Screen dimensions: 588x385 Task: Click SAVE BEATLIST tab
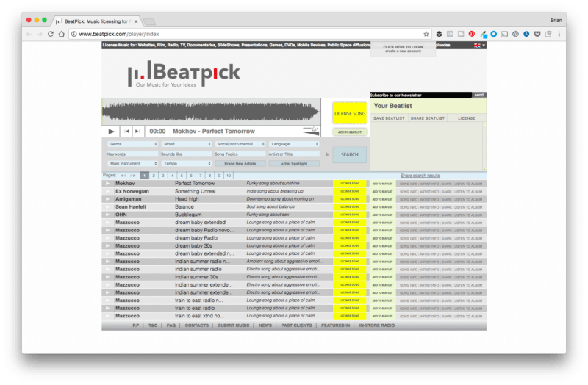pos(389,118)
